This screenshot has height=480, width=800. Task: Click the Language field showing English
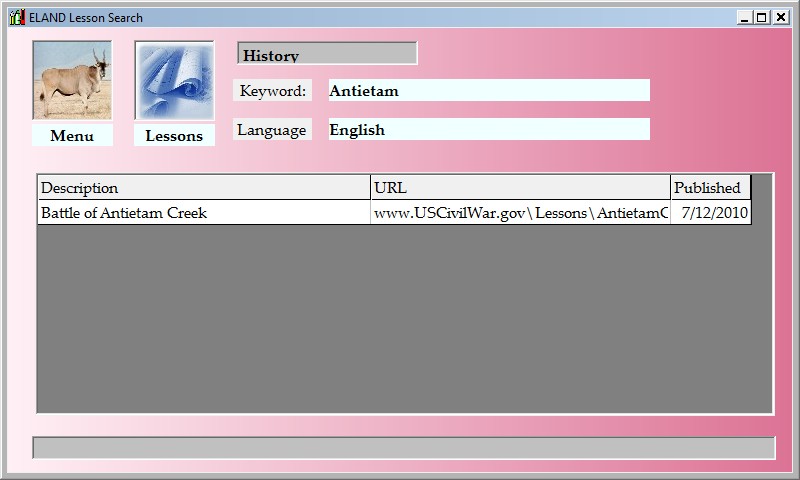[488, 129]
